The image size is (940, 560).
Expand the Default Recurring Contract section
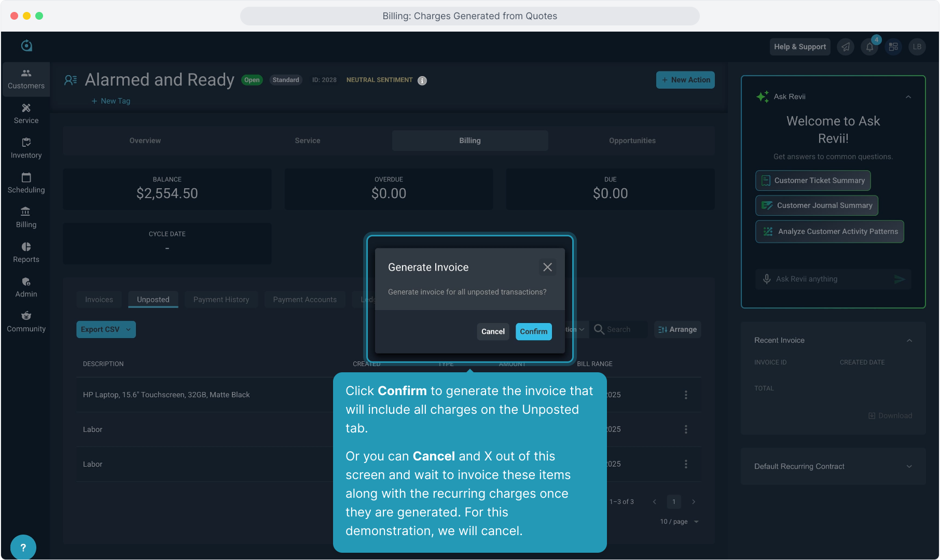pos(909,466)
